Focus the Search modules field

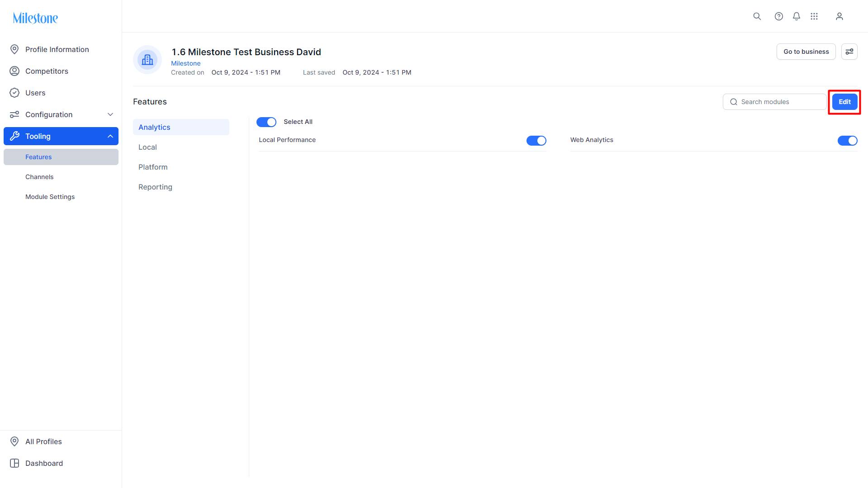pos(774,102)
